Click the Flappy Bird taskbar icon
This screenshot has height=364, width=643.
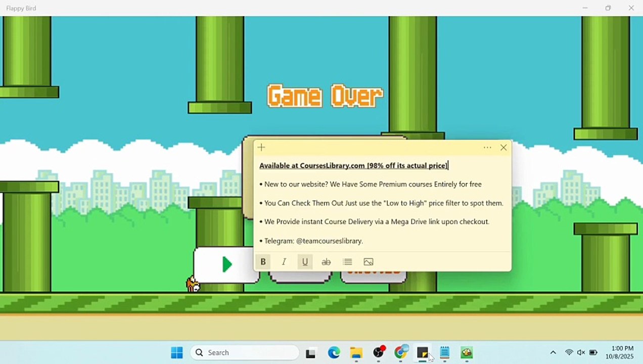pyautogui.click(x=467, y=352)
